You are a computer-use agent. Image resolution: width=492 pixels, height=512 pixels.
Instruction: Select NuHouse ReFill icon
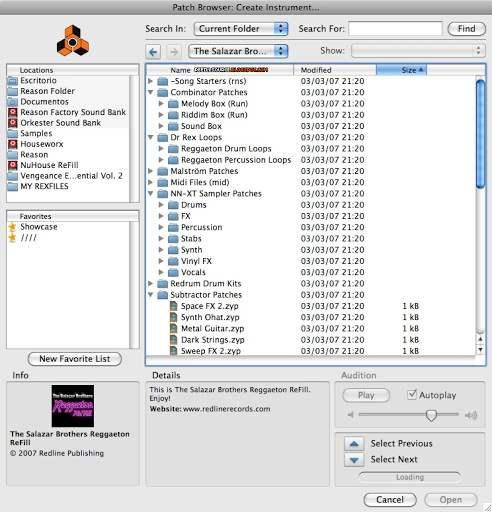click(13, 165)
